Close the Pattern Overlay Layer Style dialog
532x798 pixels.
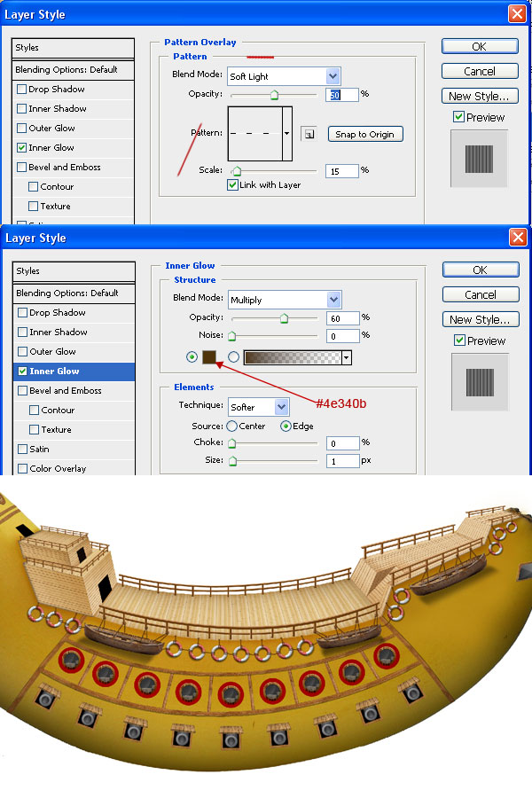tap(516, 14)
